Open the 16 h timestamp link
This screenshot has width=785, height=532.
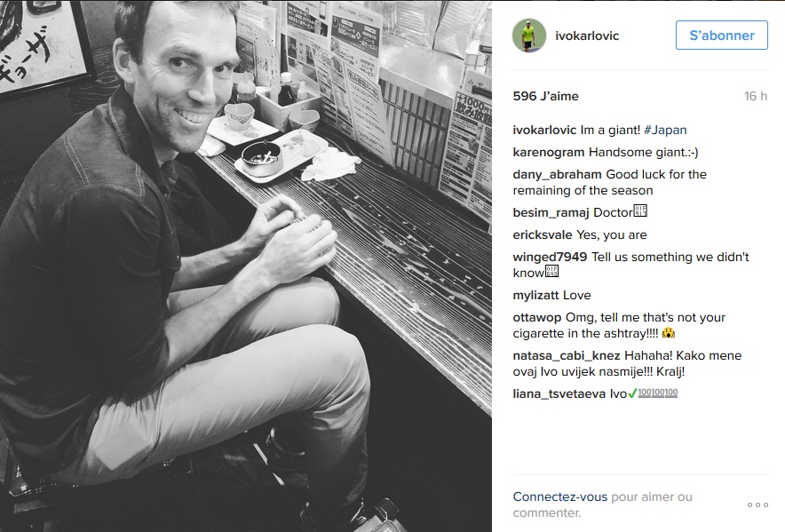pos(756,96)
